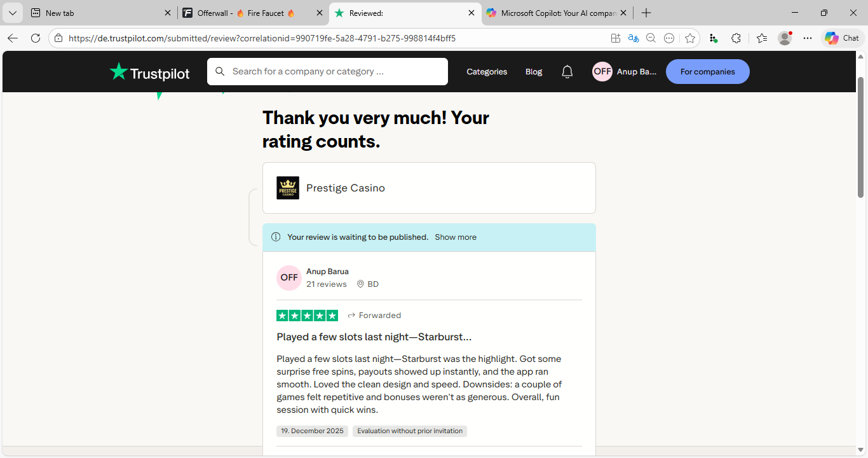The width and height of the screenshot is (868, 458).
Task: Click the scrollbar down arrow
Action: click(861, 450)
